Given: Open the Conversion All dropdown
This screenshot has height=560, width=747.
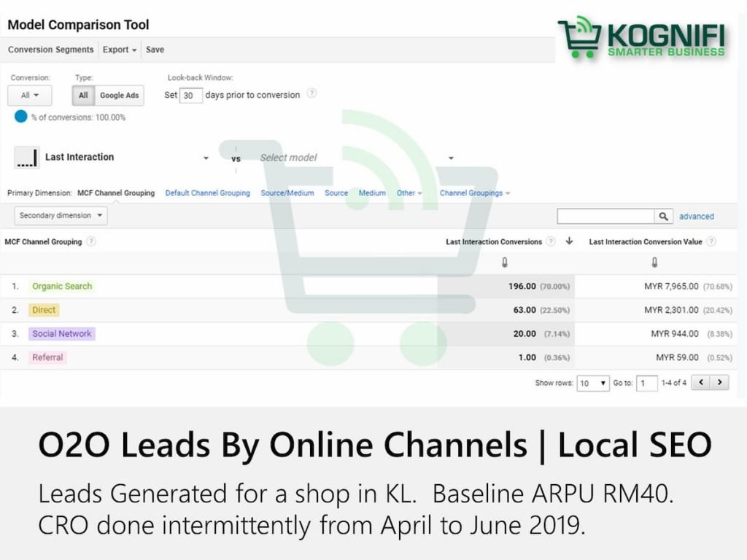Looking at the screenshot, I should pos(29,96).
